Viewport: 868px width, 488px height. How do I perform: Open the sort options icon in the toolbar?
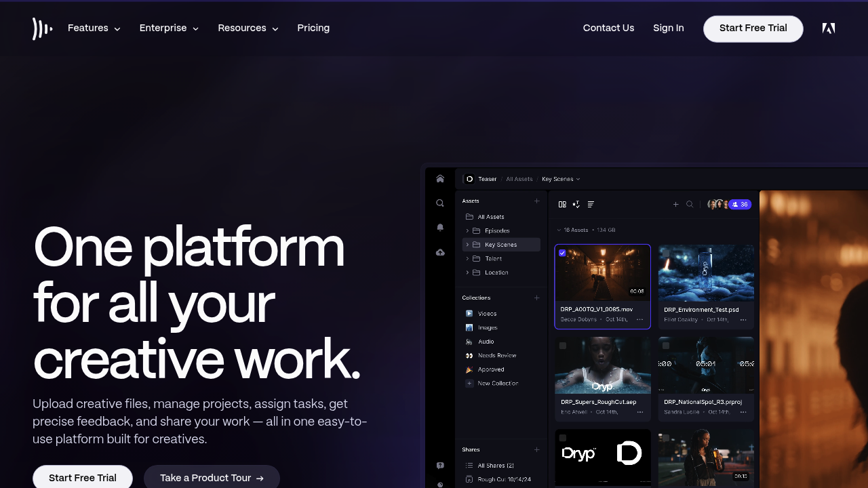[576, 204]
